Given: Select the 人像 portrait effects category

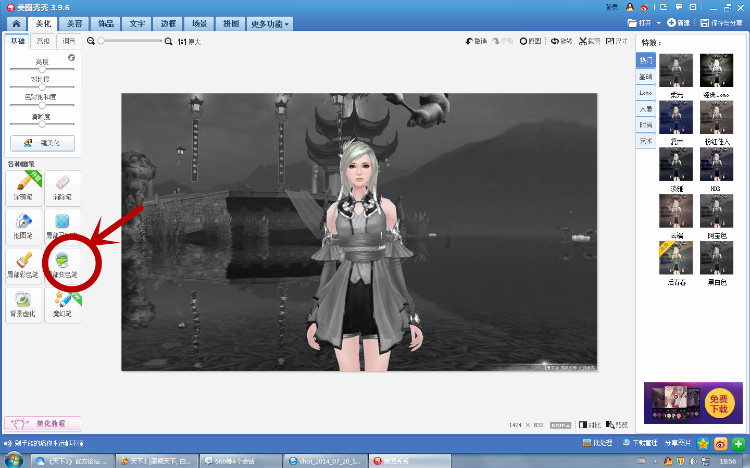Looking at the screenshot, I should point(646,109).
